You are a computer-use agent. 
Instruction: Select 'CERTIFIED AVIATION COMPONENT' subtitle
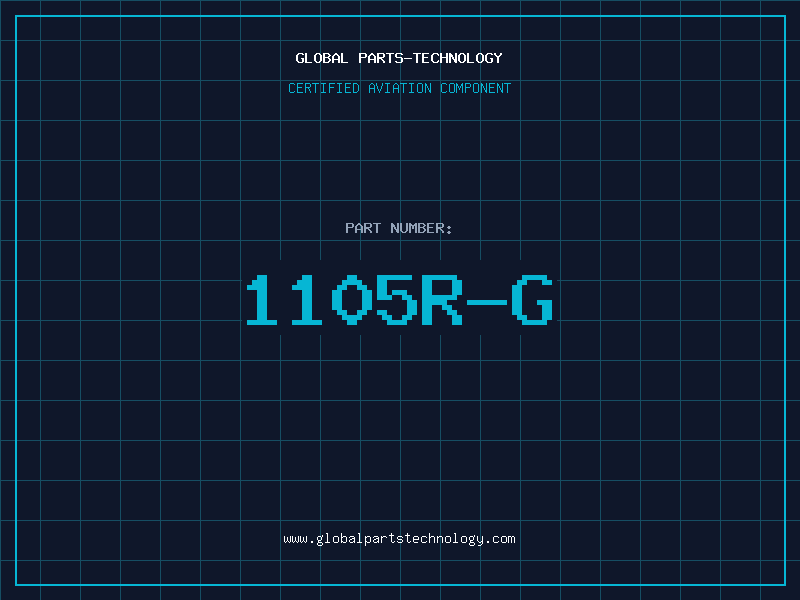399,88
